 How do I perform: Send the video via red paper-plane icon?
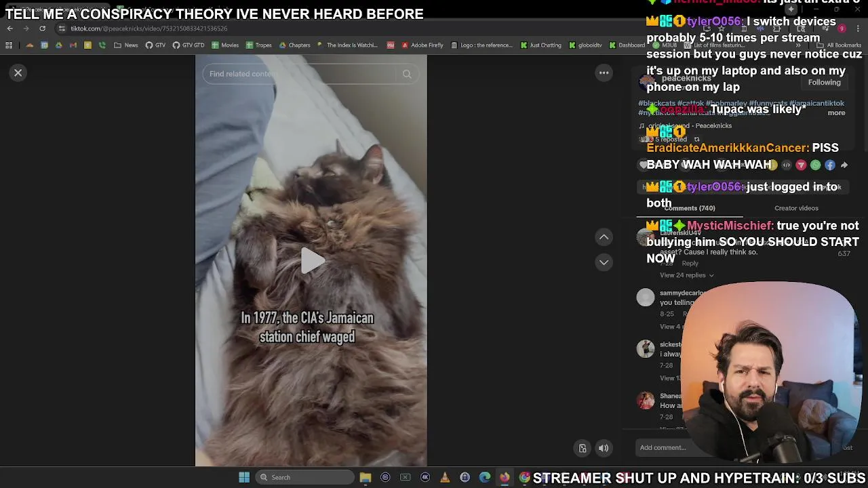(801, 165)
